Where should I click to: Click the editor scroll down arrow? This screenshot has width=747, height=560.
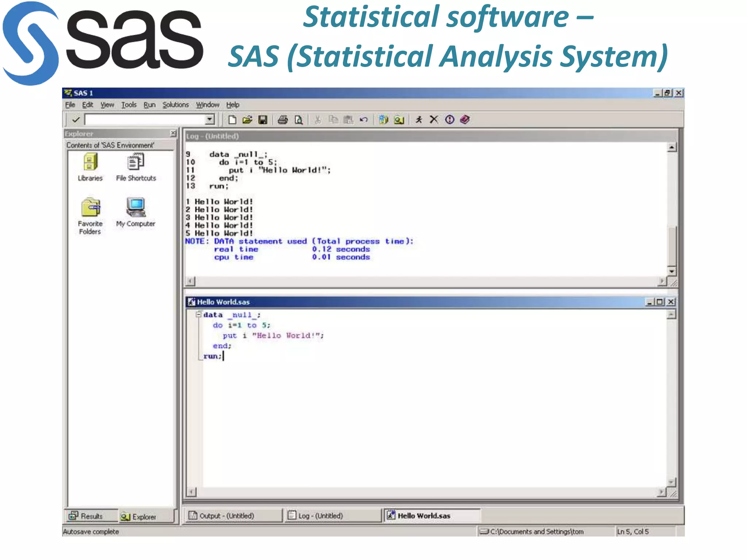pos(671,482)
